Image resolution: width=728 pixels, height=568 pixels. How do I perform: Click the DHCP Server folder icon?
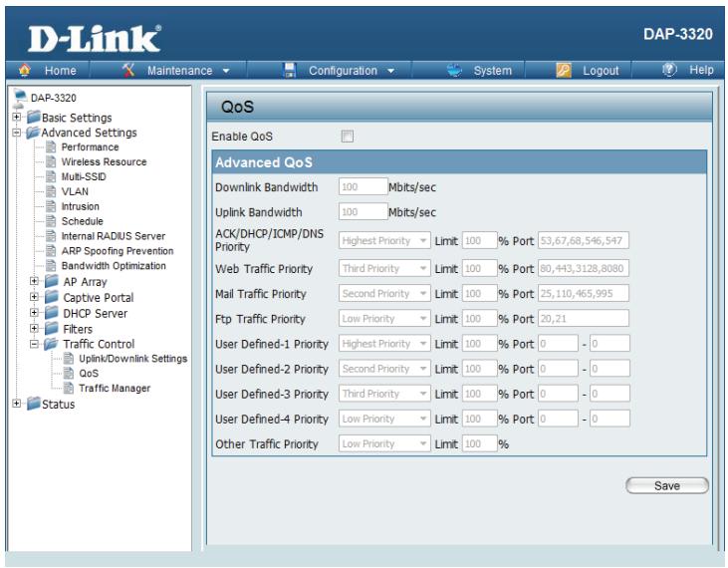(52, 313)
